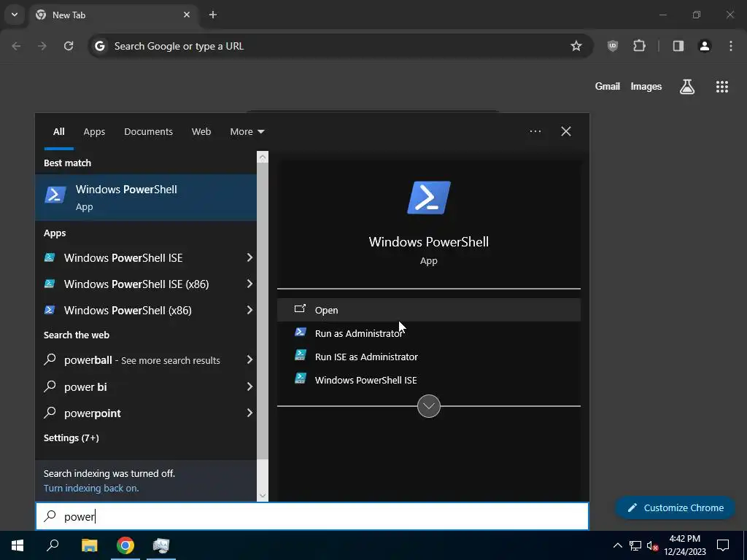Toggle Chrome side panel icon
The height and width of the screenshot is (560, 747).
678,46
